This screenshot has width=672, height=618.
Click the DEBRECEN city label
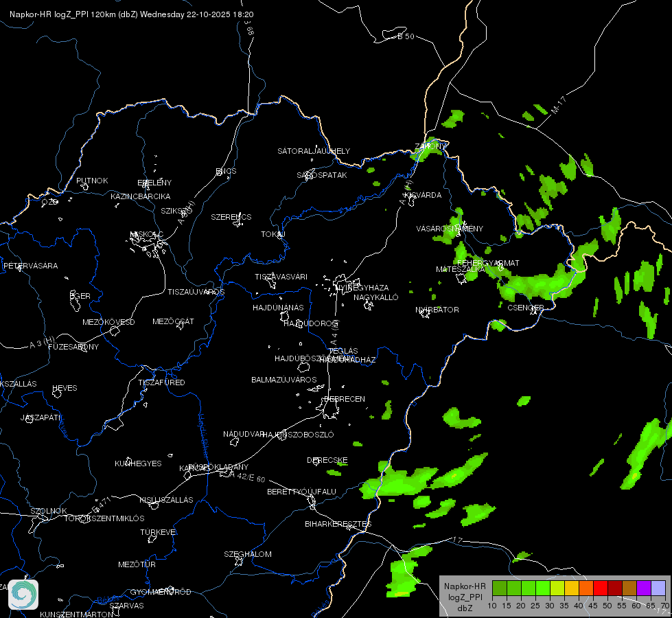[345, 399]
